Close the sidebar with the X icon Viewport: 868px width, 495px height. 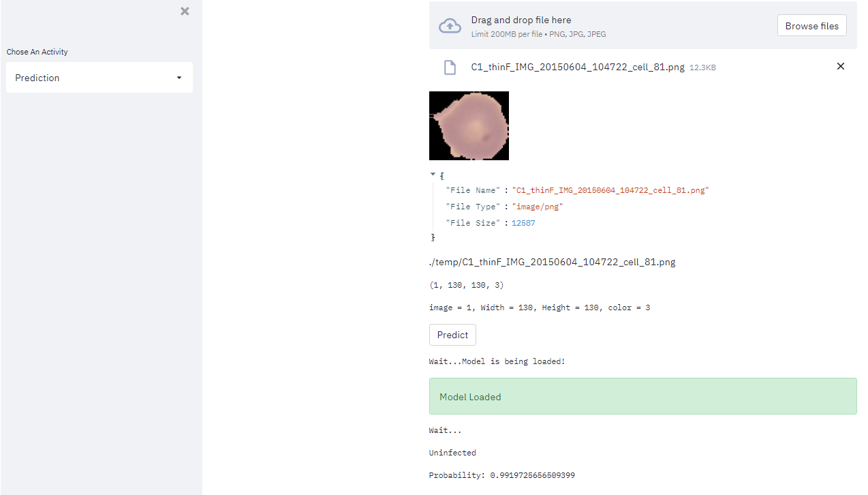[185, 11]
